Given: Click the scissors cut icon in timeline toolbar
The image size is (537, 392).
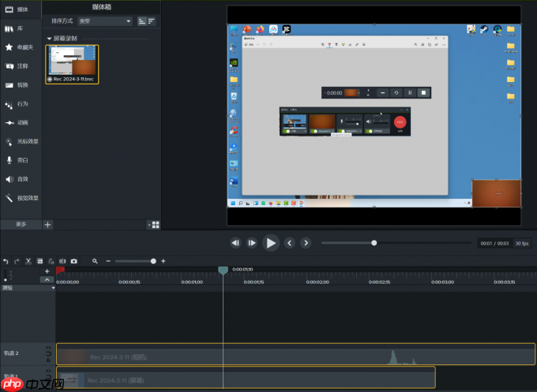Looking at the screenshot, I should click(x=28, y=261).
